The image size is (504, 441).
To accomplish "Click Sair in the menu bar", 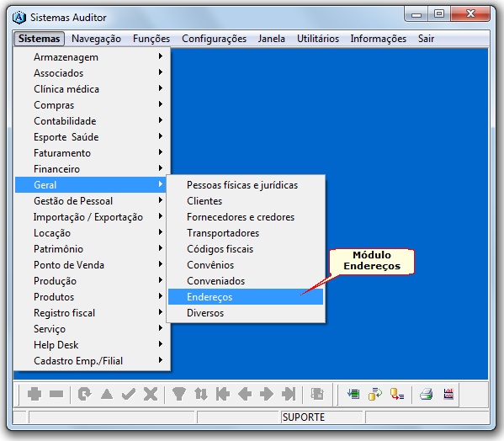I will (426, 39).
